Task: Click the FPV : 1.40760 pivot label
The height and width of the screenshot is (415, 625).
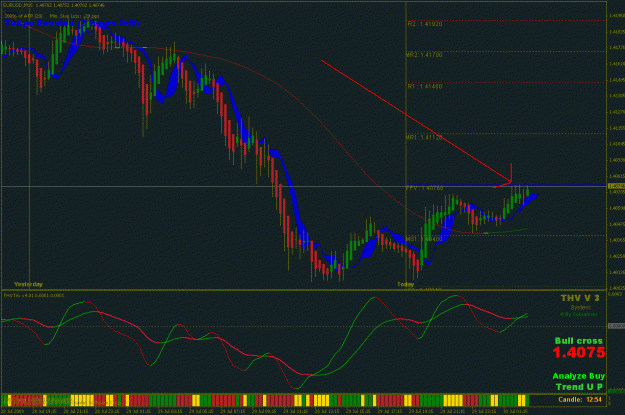Action: [x=425, y=188]
